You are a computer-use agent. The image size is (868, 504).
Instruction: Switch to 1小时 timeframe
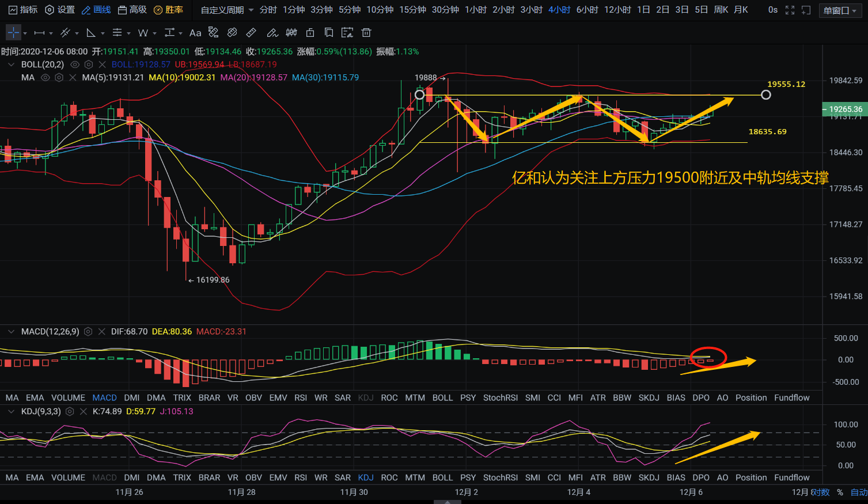click(x=476, y=10)
